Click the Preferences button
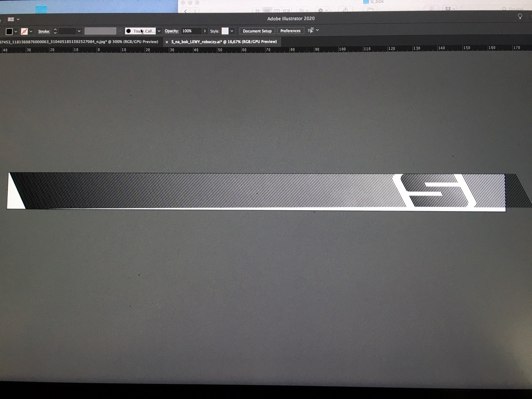The image size is (532, 399). click(x=290, y=31)
